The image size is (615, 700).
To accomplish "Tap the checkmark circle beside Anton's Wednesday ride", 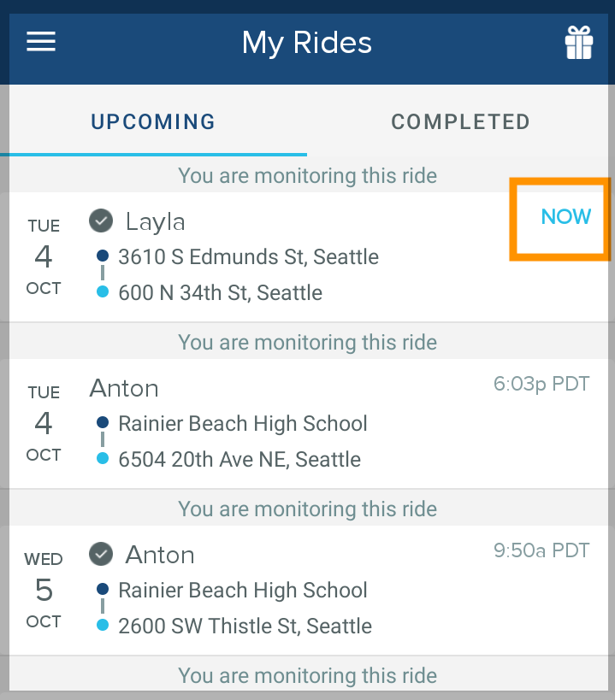I will pyautogui.click(x=100, y=554).
